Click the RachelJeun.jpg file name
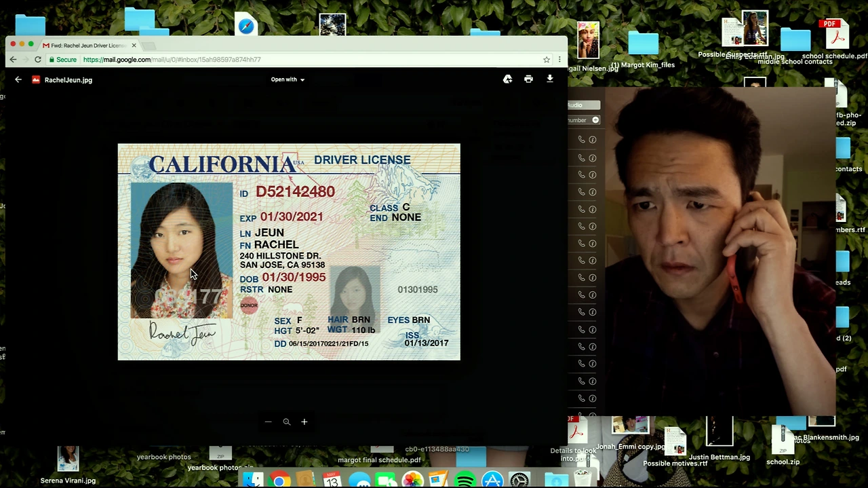 click(68, 80)
